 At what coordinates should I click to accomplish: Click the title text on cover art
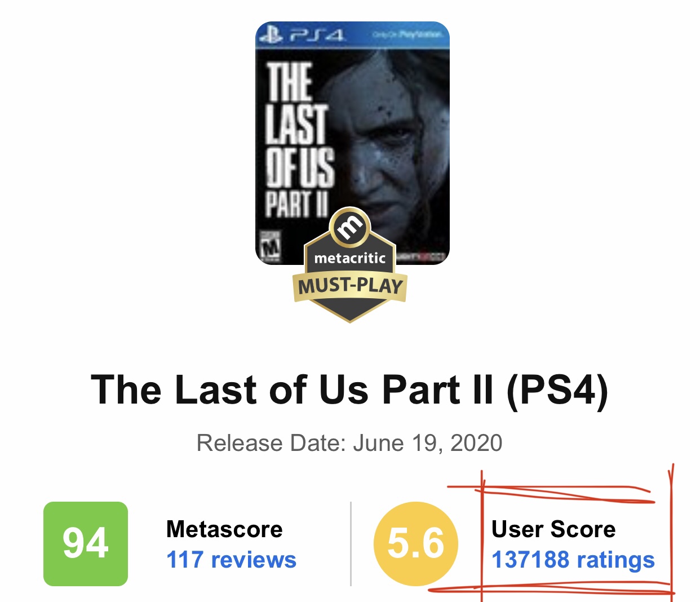(x=299, y=140)
